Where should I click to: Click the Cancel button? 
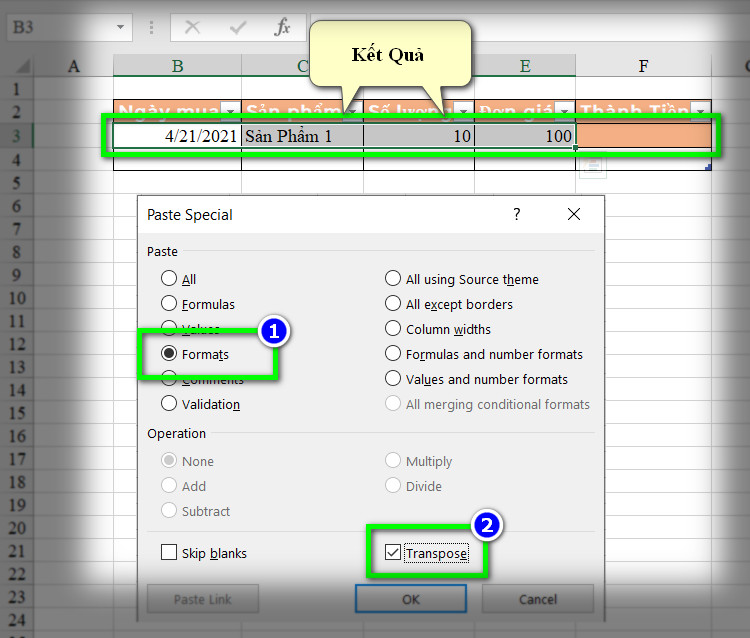tap(538, 598)
